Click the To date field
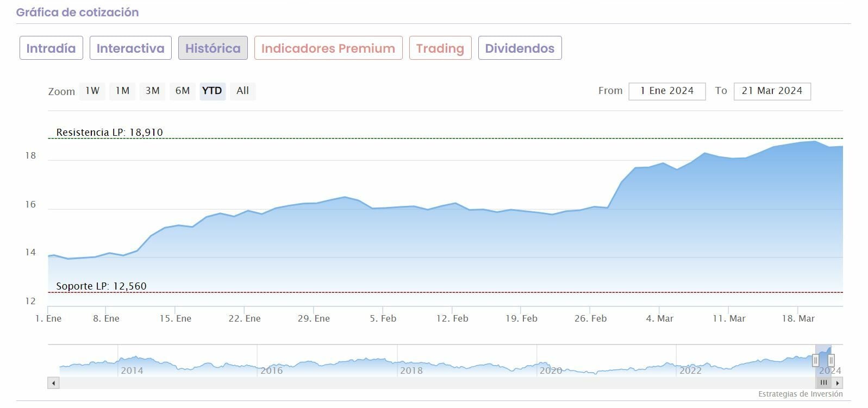The height and width of the screenshot is (408, 868). point(772,91)
